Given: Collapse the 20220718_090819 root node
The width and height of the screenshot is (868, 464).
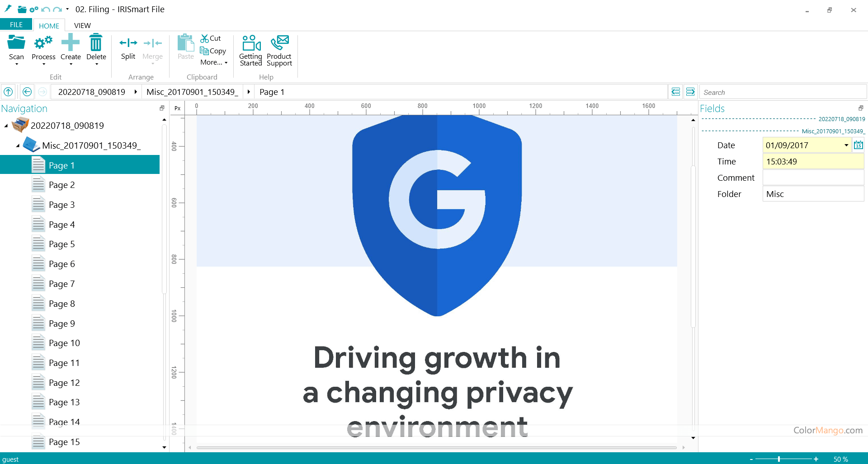Looking at the screenshot, I should click(6, 126).
